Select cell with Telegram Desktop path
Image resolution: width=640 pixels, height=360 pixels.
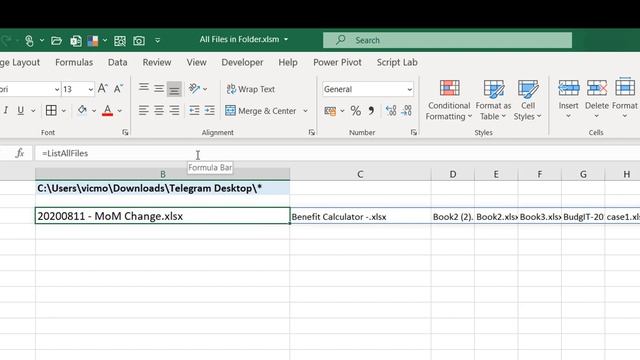coord(162,188)
